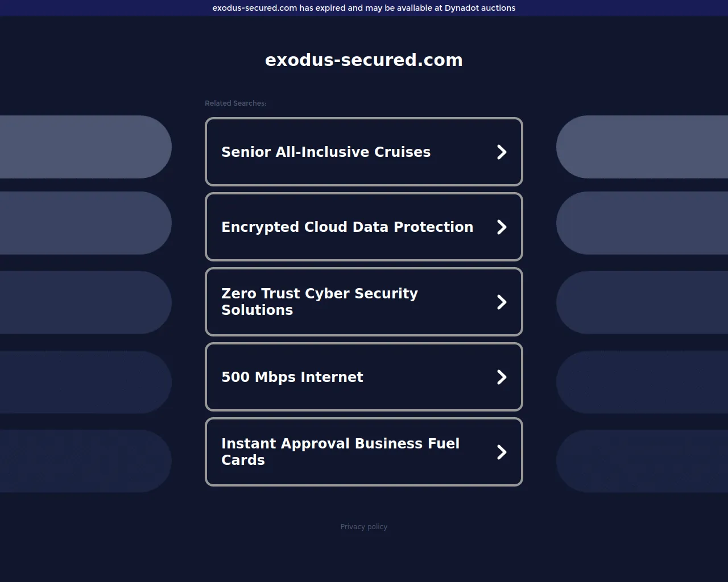The image size is (728, 582).
Task: Hit the arrow on Instant Approval Business Fuel Cards
Action: (501, 452)
